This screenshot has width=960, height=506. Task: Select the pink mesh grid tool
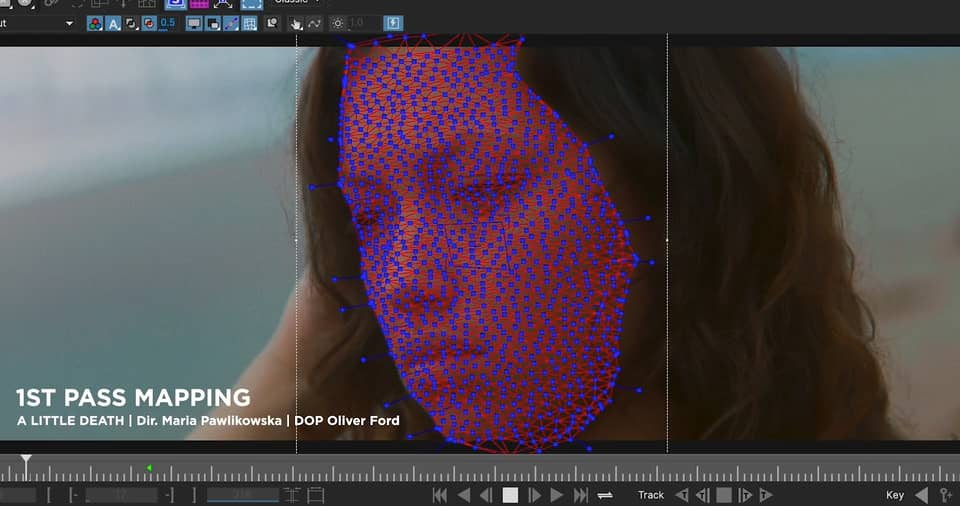199,4
